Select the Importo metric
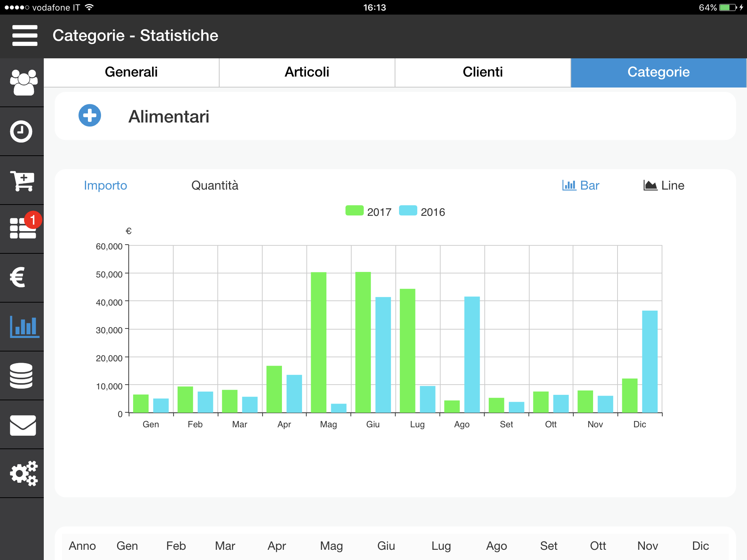The image size is (747, 560). point(105,185)
